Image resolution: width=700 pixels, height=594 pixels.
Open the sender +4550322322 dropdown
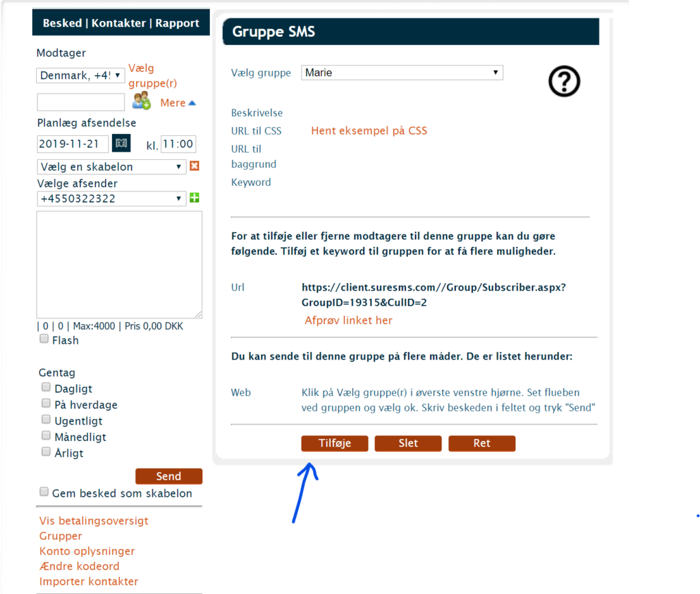[111, 199]
